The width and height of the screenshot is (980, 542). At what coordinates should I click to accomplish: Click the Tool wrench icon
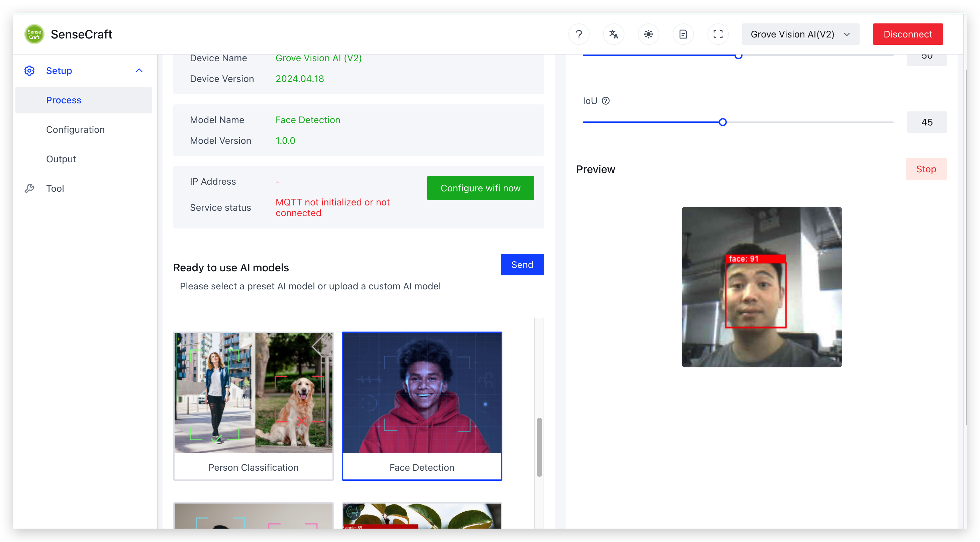29,188
